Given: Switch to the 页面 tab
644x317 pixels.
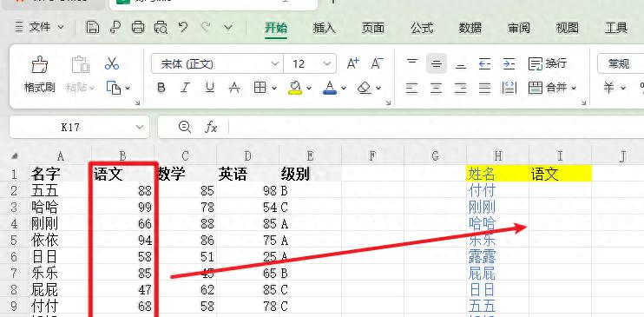Looking at the screenshot, I should (x=373, y=28).
